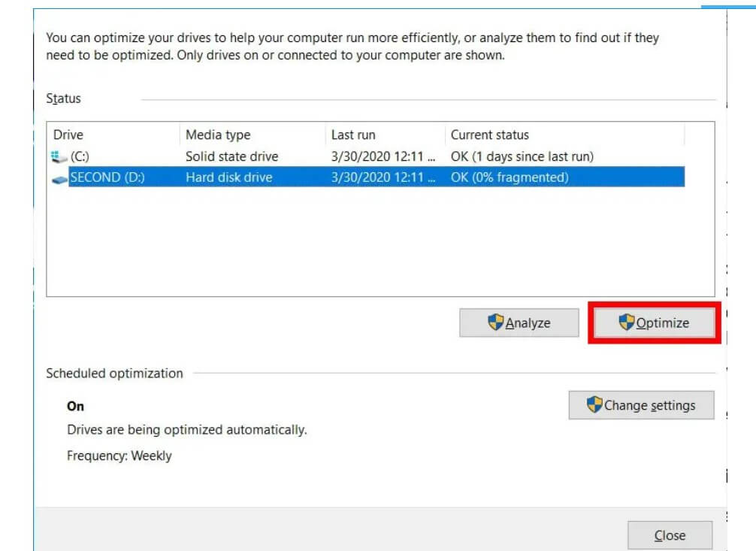The width and height of the screenshot is (756, 551).
Task: Click the shield icon on the Optimize button
Action: pyautogui.click(x=627, y=322)
